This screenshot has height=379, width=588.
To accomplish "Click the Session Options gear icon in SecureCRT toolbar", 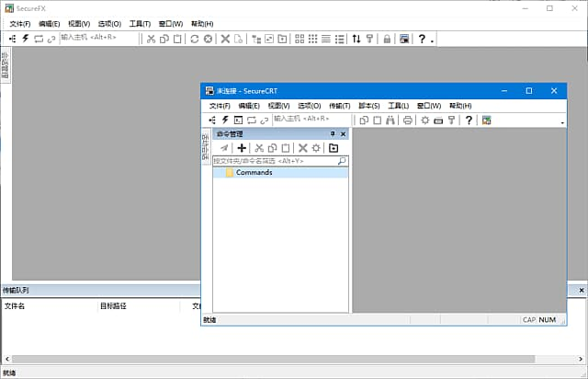I will [424, 120].
